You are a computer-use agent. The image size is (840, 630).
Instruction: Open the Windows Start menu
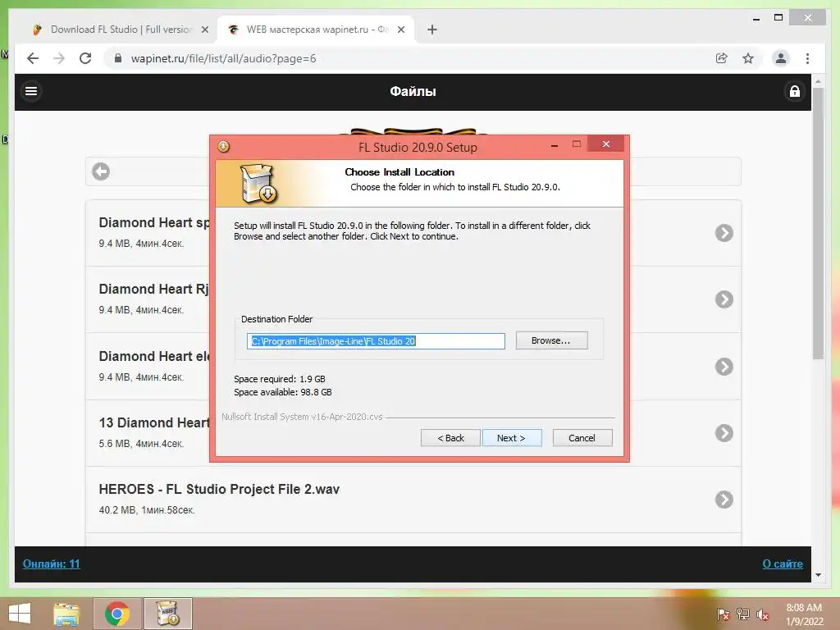[x=20, y=614]
